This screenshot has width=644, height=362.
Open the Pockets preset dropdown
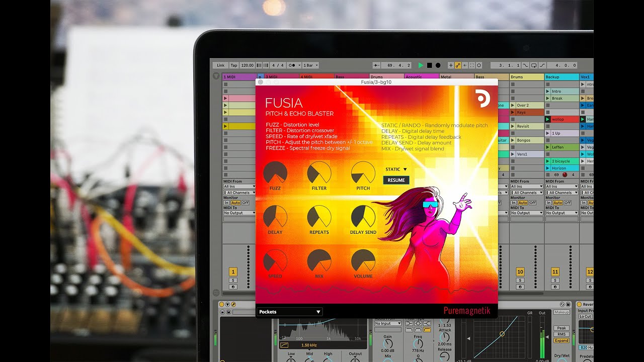tap(289, 312)
